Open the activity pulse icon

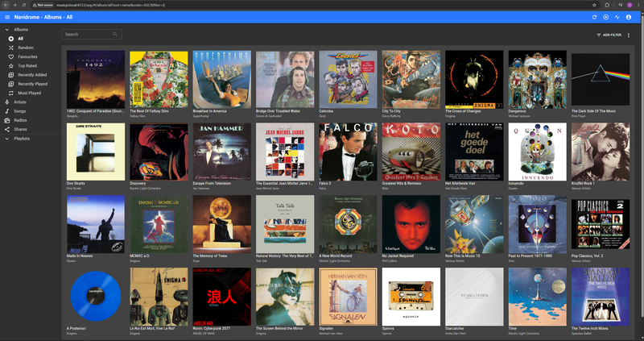click(617, 17)
